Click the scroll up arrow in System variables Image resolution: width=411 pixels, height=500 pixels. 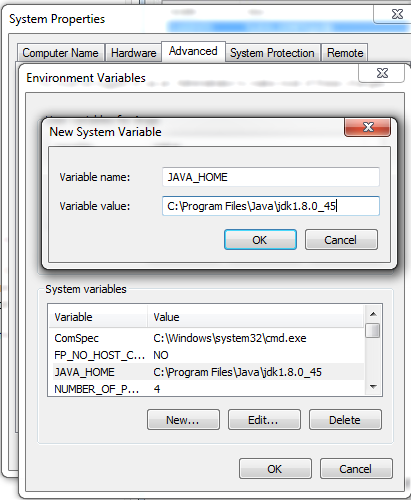[373, 314]
